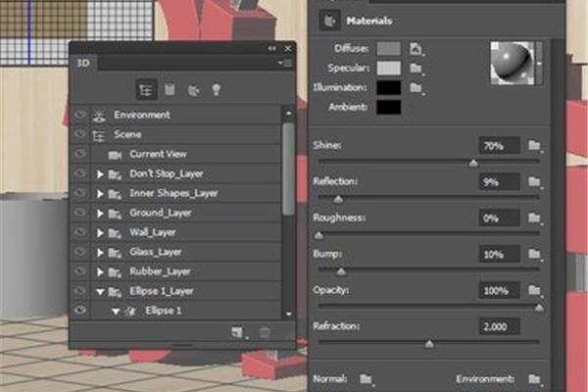
Task: Expand the Rubber_Layer group
Action: tap(100, 272)
